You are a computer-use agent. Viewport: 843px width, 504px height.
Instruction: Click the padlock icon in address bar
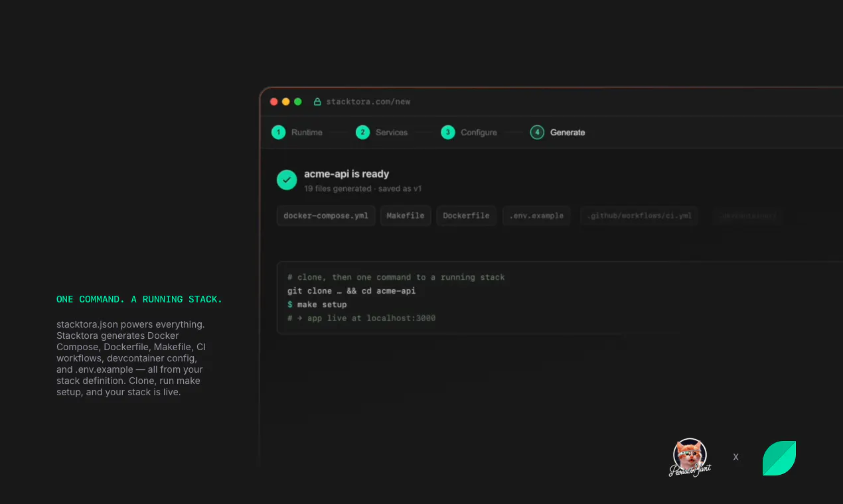(317, 101)
